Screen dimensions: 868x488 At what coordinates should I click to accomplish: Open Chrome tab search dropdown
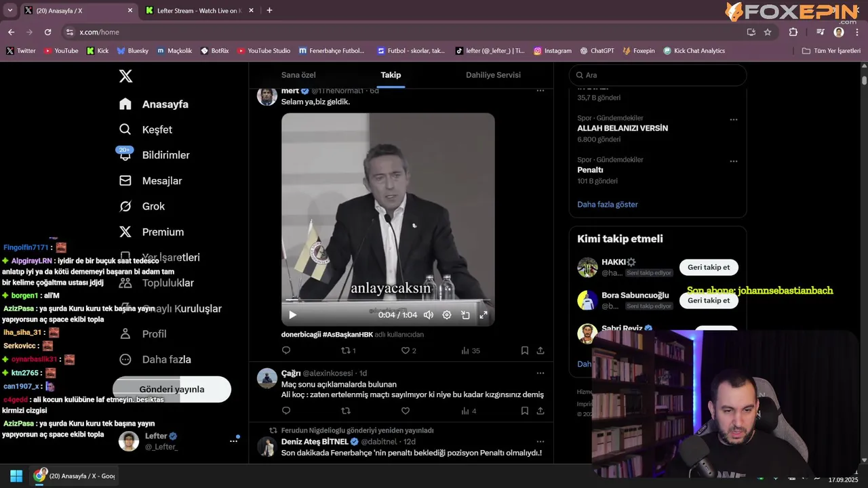coord(9,10)
